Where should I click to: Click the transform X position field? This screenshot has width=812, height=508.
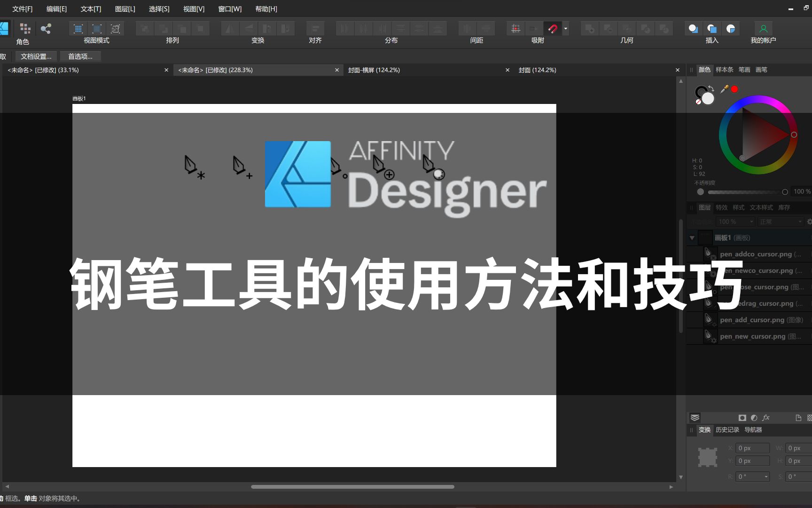tap(753, 448)
